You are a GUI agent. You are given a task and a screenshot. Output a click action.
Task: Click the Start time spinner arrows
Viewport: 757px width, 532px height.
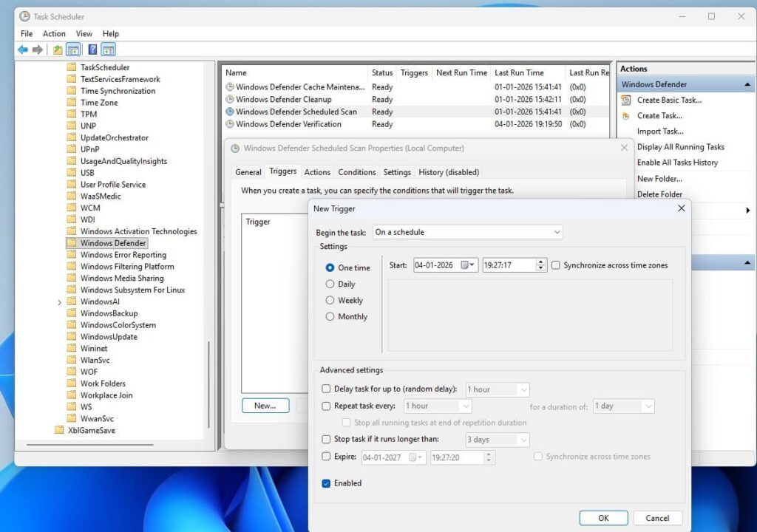coord(540,265)
